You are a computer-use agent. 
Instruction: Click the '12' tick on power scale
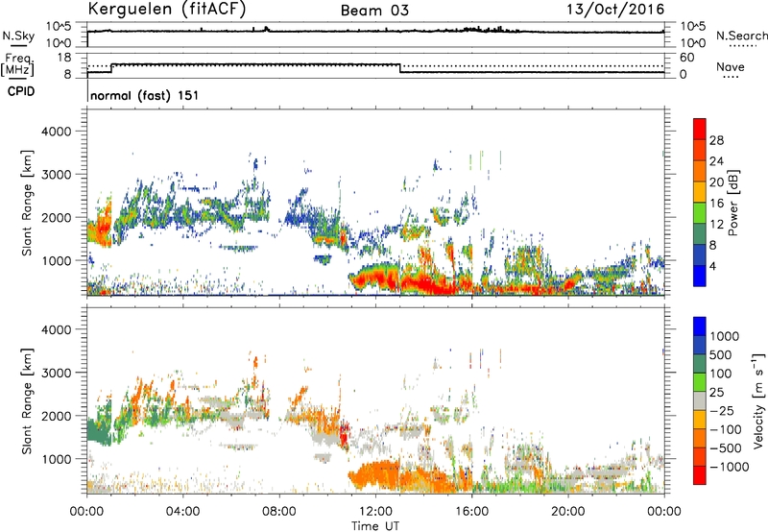click(x=716, y=224)
